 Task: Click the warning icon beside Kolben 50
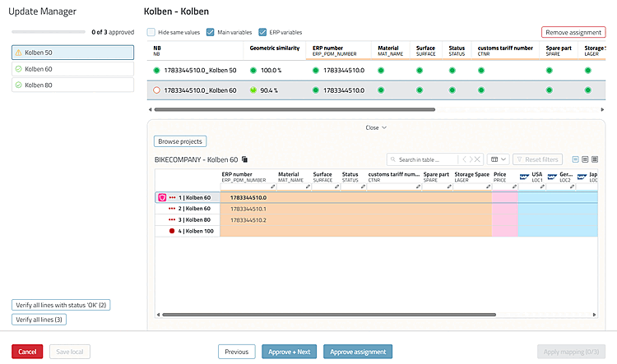click(x=18, y=53)
